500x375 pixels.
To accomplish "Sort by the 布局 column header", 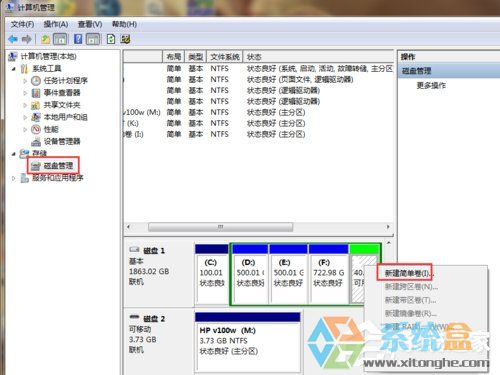I will 174,57.
